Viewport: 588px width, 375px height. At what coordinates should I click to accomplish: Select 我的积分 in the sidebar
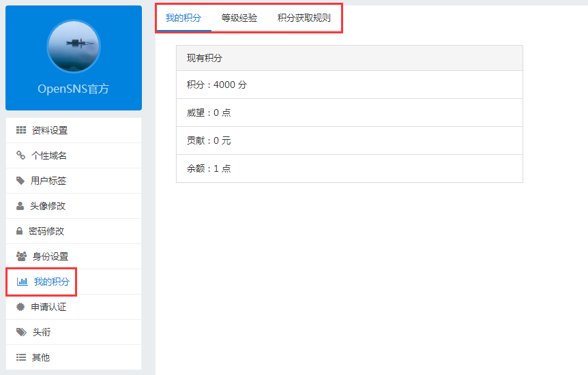click(74, 282)
